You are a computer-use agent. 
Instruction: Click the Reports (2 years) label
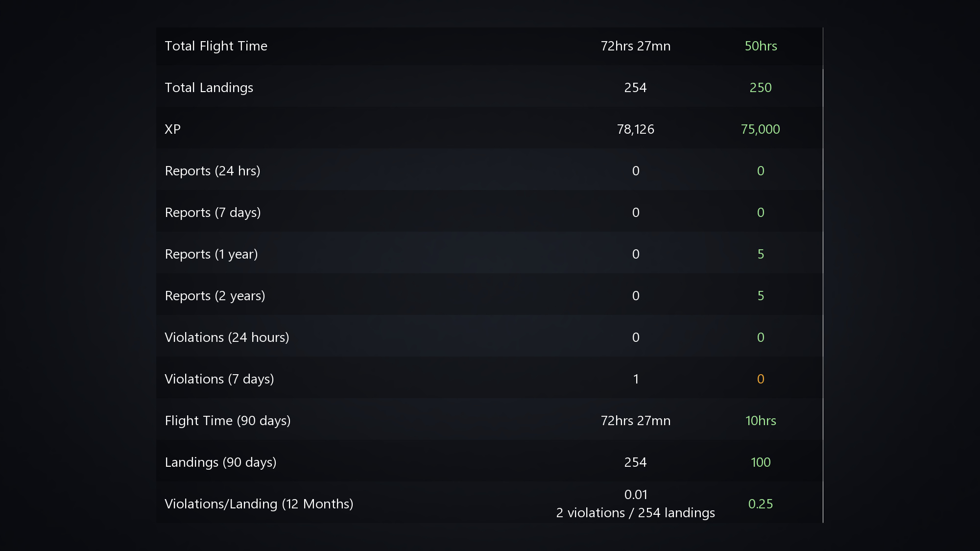215,296
